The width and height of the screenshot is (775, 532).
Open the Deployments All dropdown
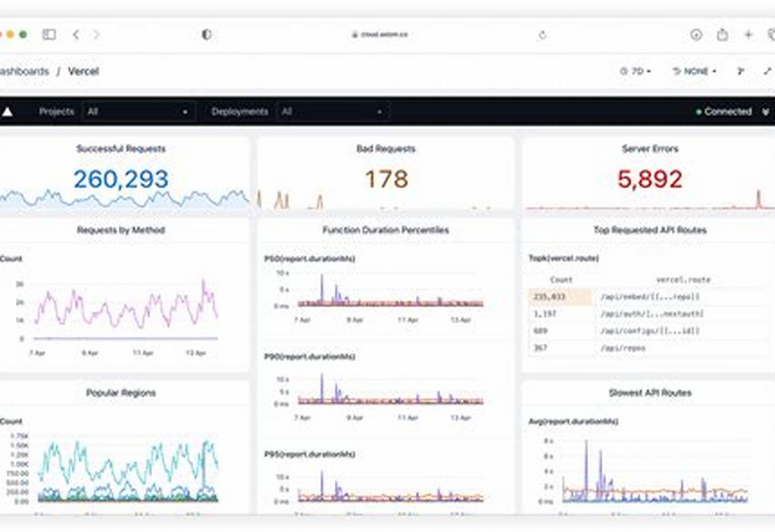(333, 111)
